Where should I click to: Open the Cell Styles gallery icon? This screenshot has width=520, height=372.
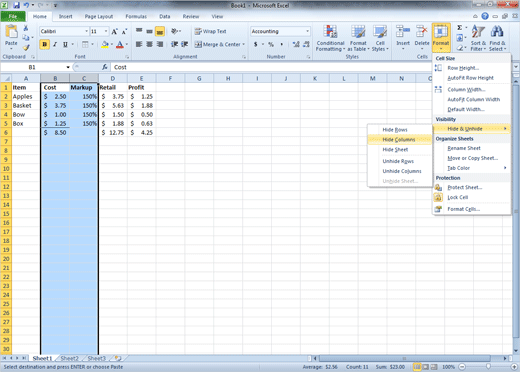(380, 32)
